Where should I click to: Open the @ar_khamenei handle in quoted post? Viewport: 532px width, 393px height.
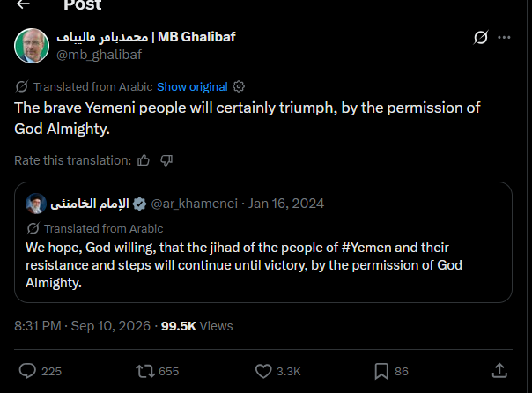pyautogui.click(x=194, y=204)
